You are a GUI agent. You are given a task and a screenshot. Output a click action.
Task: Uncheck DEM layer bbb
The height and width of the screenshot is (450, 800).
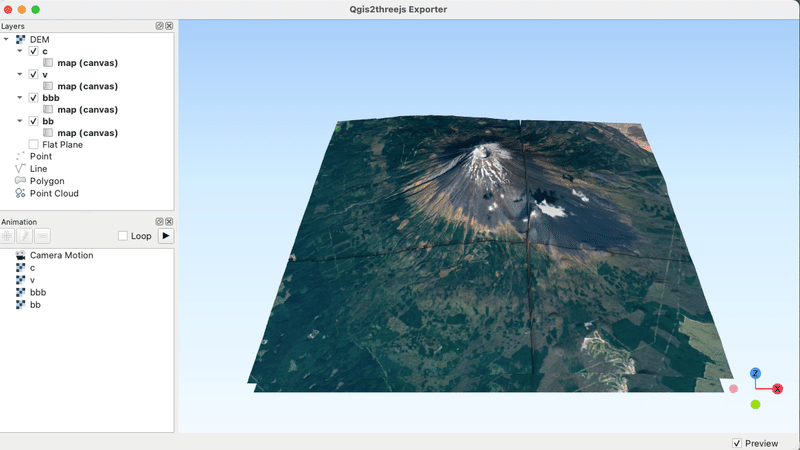coord(34,98)
